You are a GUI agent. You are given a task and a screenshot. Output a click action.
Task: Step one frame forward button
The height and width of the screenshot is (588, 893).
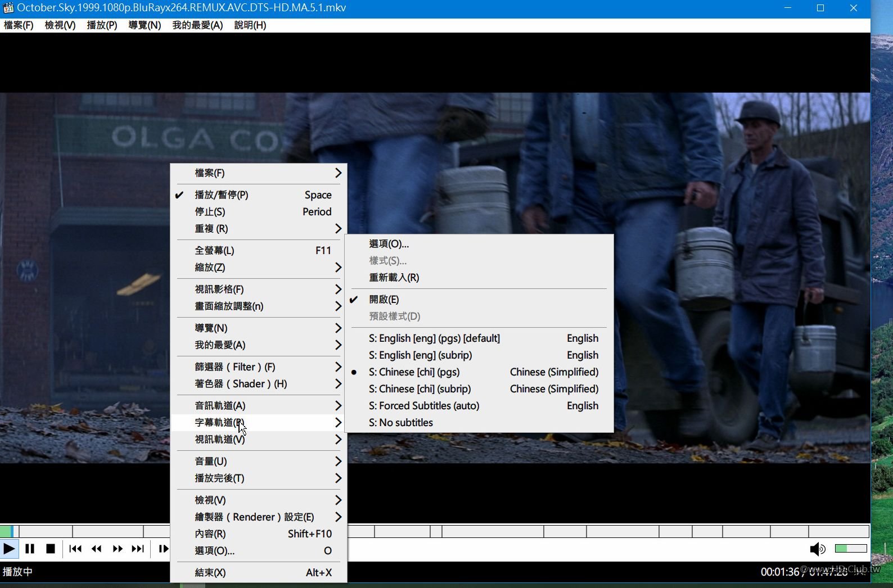(x=163, y=549)
